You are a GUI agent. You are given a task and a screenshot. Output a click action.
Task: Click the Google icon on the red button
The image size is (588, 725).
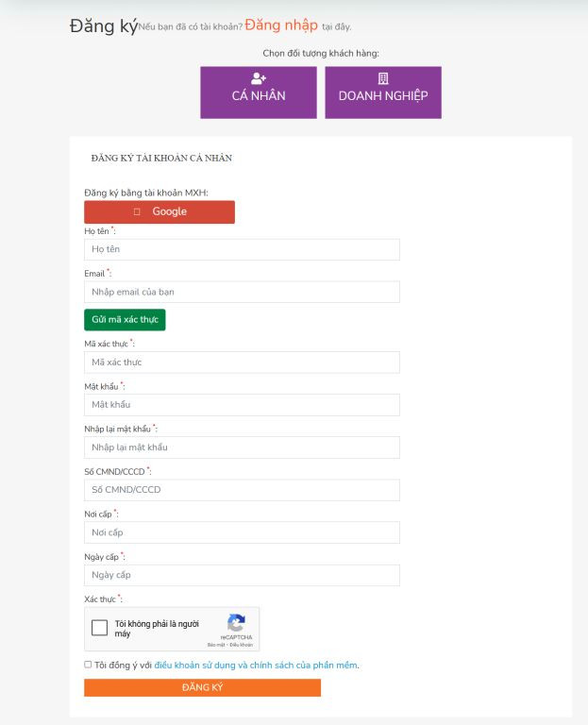coord(137,212)
